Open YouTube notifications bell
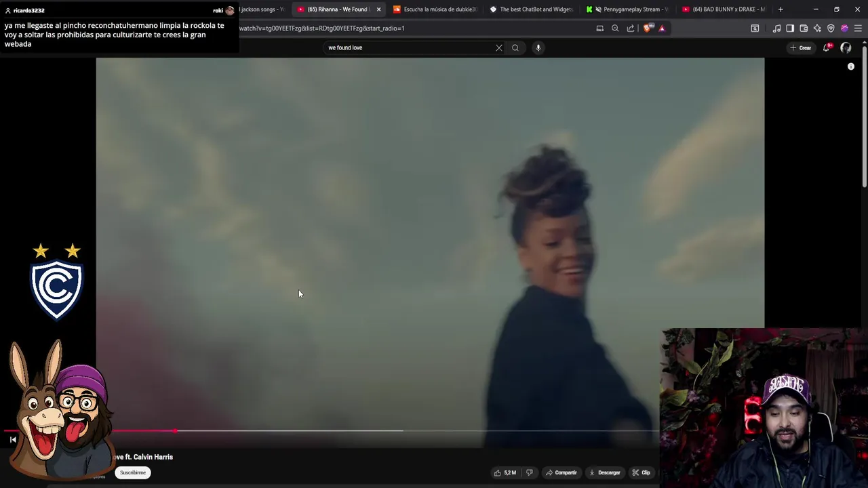This screenshot has height=488, width=868. click(x=826, y=47)
